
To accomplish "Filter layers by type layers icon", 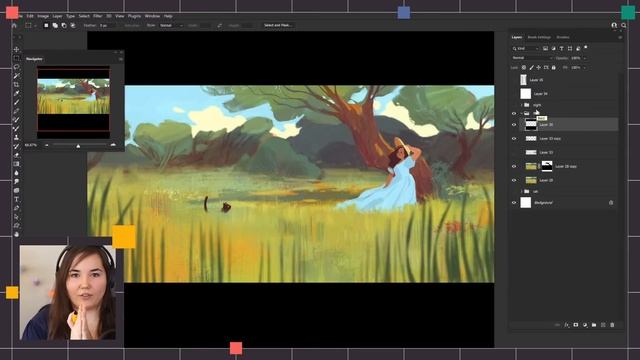I will pyautogui.click(x=562, y=49).
